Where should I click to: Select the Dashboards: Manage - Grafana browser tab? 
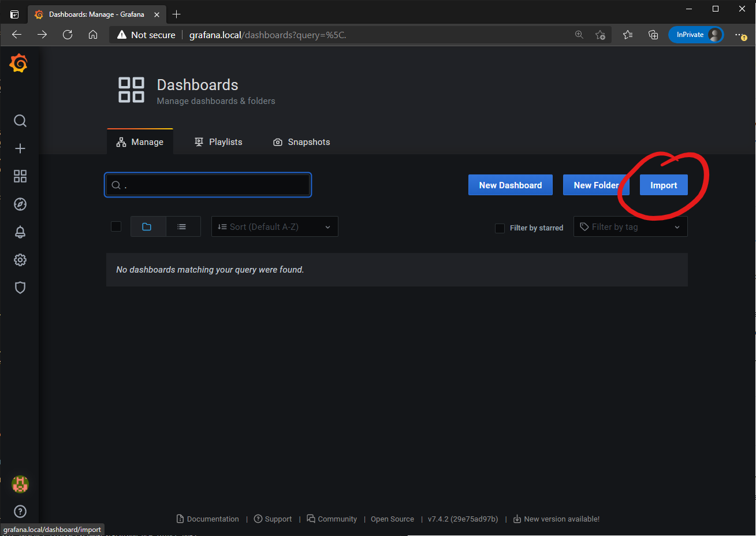coord(96,14)
